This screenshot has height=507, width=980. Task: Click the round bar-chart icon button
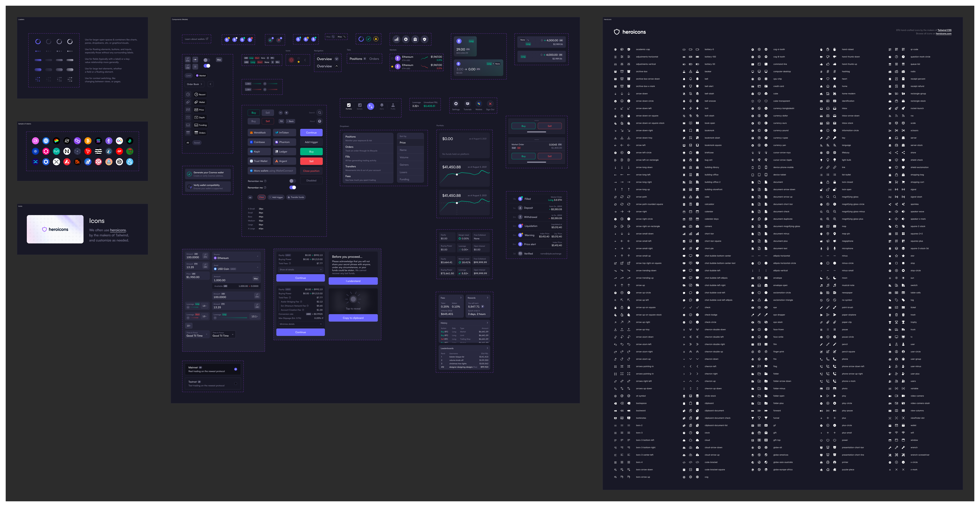click(x=396, y=39)
